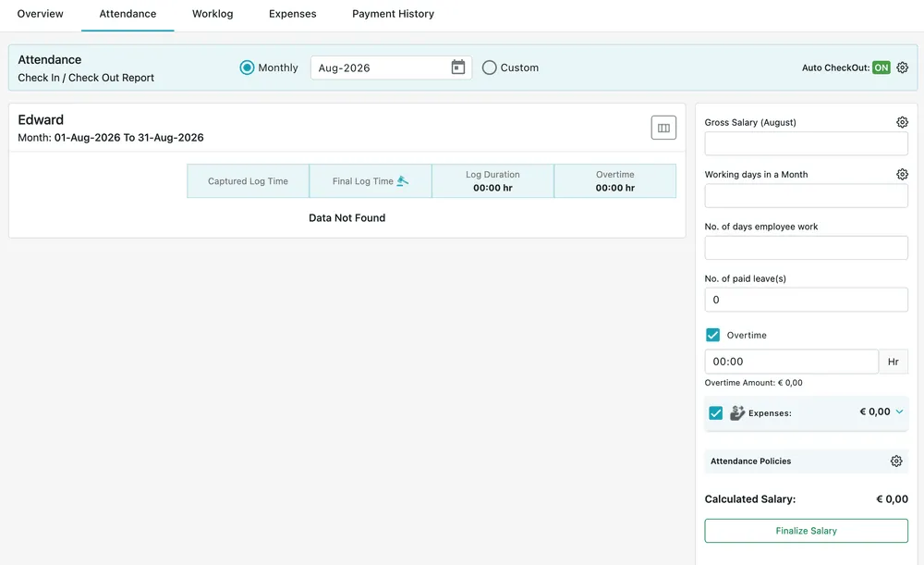Click the Log Duration 00:00 hr header
The height and width of the screenshot is (565, 924).
[492, 181]
